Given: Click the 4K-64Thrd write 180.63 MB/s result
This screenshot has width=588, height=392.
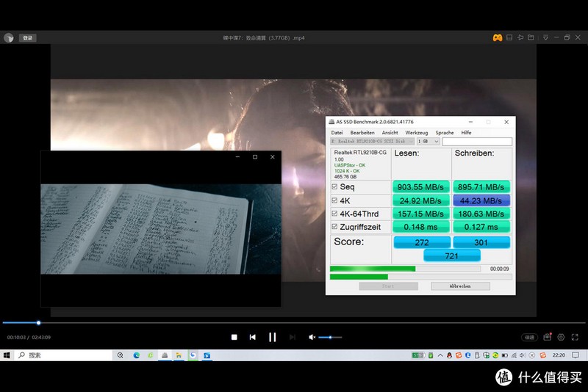Looking at the screenshot, I should [481, 214].
